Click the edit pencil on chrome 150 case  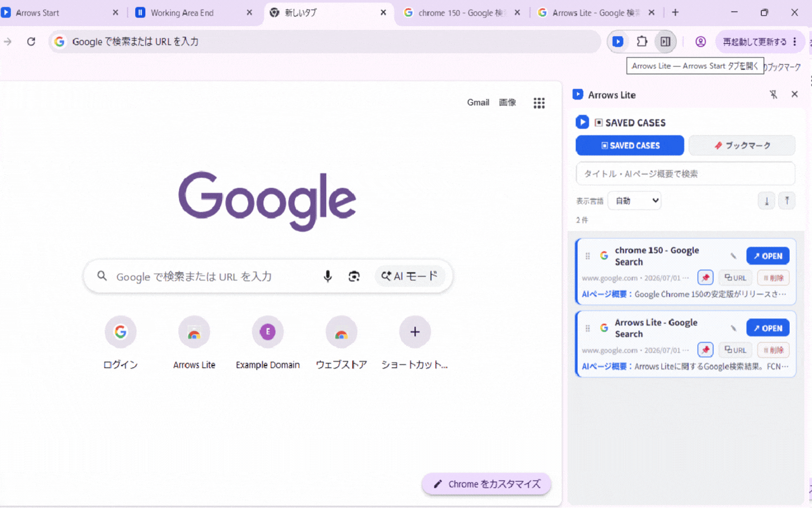pyautogui.click(x=733, y=256)
